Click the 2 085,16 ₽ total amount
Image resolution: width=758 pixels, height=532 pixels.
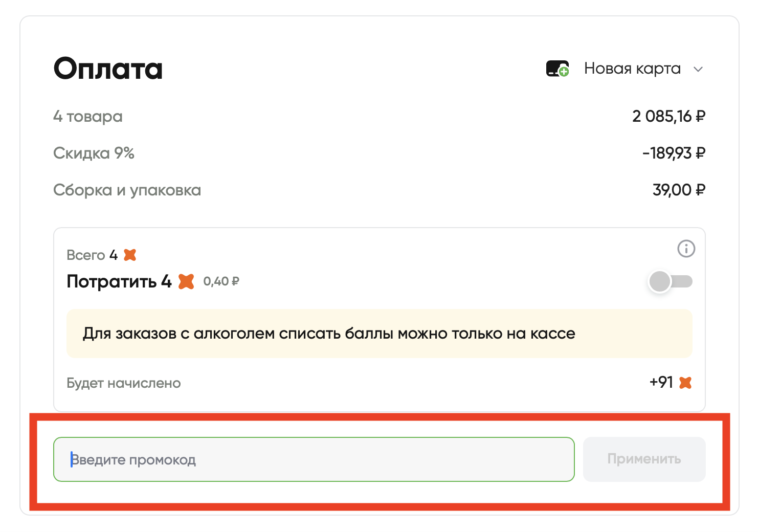[x=668, y=116]
